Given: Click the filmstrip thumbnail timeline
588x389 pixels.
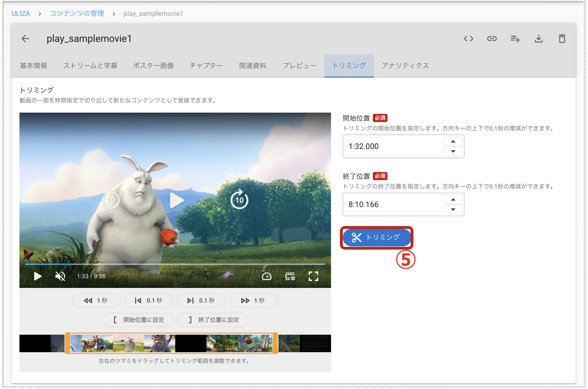Looking at the screenshot, I should coord(175,343).
